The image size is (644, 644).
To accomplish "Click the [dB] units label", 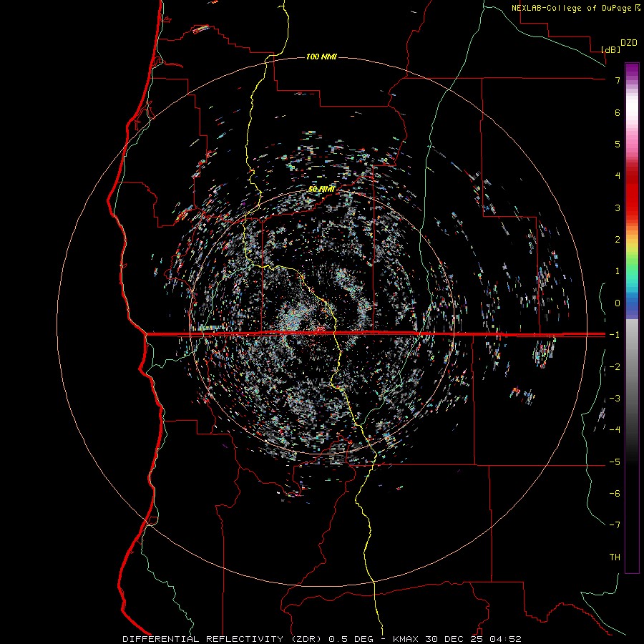I will [610, 49].
